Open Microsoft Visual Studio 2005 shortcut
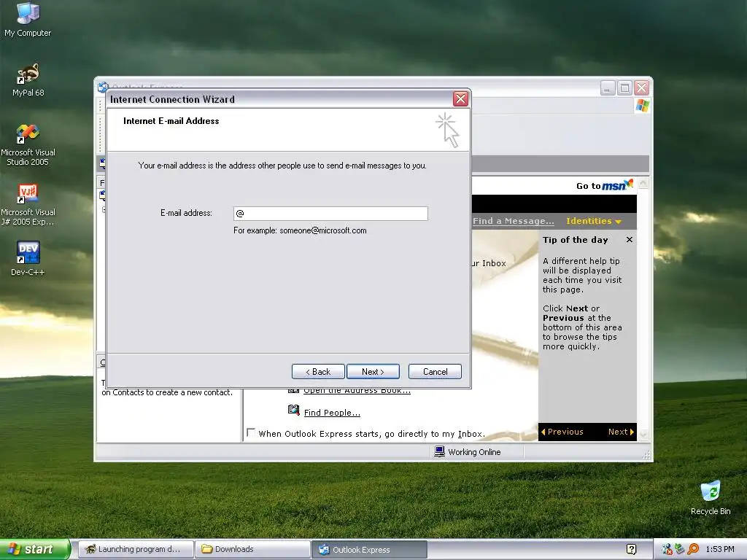This screenshot has height=560, width=747. click(28, 145)
